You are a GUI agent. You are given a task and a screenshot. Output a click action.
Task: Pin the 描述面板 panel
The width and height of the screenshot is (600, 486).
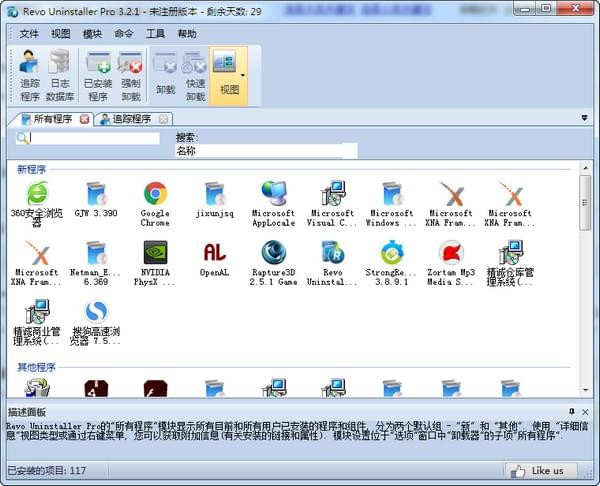tap(572, 412)
